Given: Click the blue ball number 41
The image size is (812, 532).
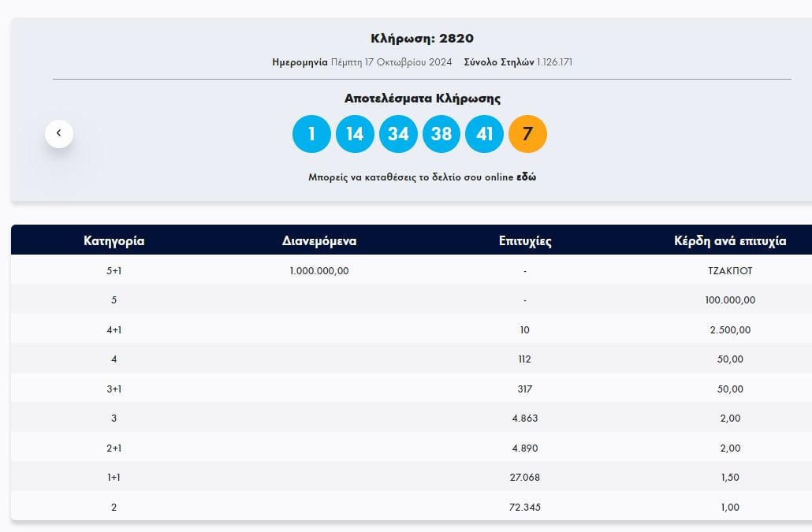Looking at the screenshot, I should tap(484, 134).
